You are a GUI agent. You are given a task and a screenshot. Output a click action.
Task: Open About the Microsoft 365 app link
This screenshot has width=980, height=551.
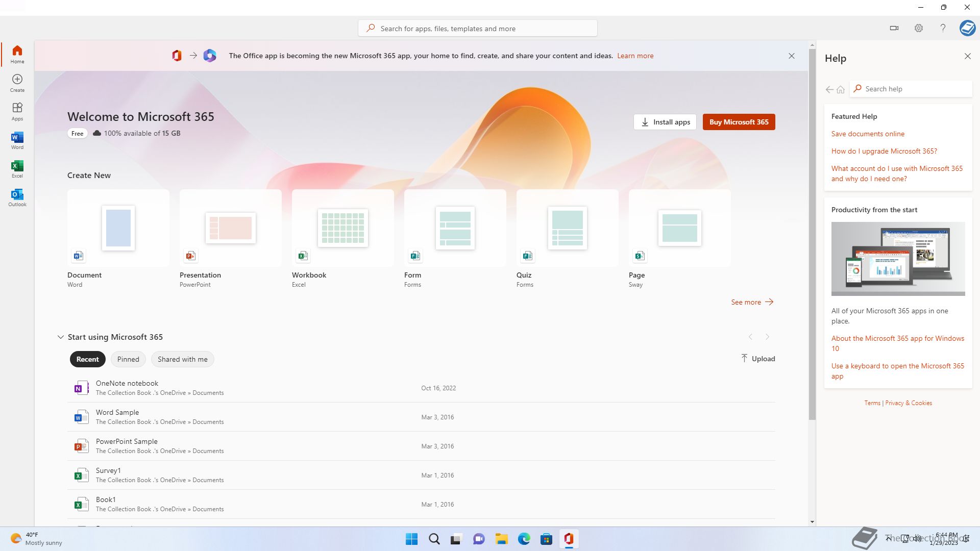coord(898,343)
